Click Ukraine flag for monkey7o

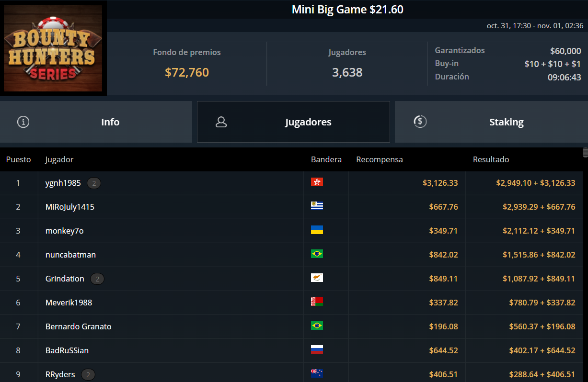pos(317,230)
